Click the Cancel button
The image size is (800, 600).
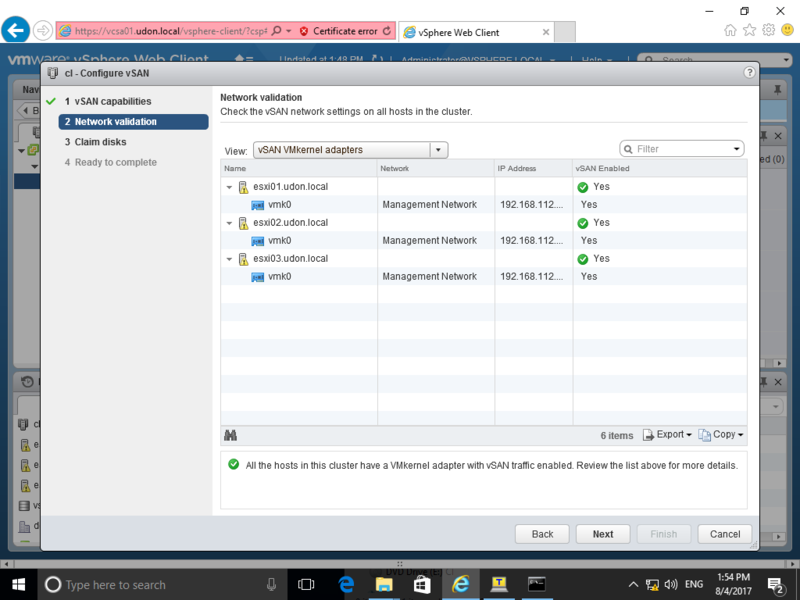[x=724, y=534]
